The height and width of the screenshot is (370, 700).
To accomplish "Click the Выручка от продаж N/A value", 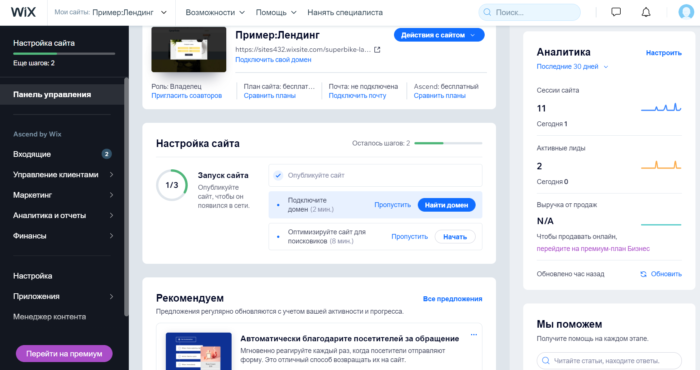I will [545, 221].
